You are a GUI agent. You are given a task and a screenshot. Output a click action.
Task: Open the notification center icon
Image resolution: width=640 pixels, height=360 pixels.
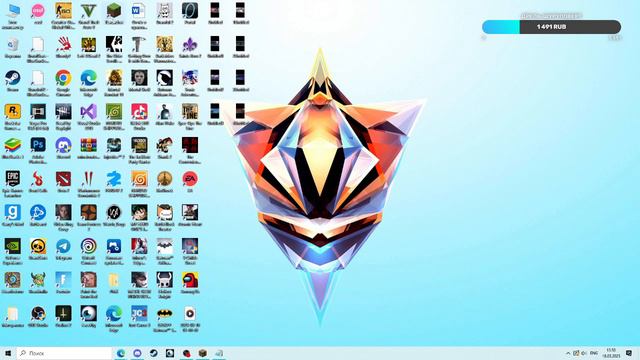tap(629, 353)
